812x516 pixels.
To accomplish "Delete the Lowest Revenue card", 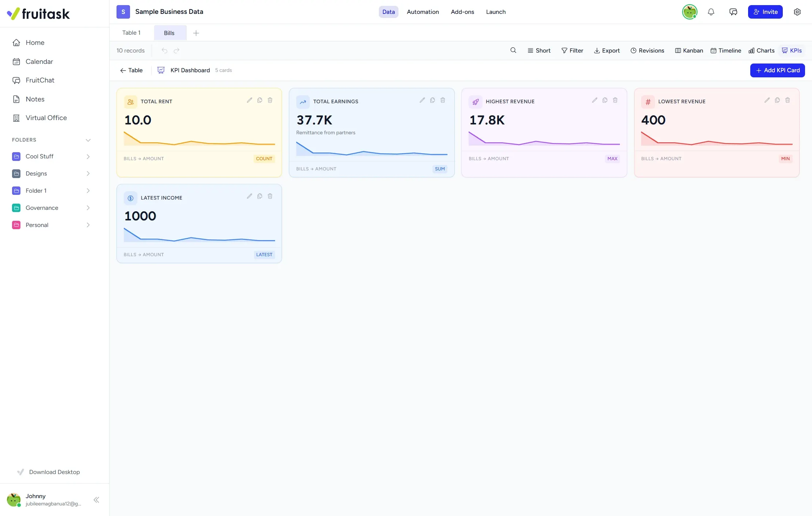I will 788,100.
